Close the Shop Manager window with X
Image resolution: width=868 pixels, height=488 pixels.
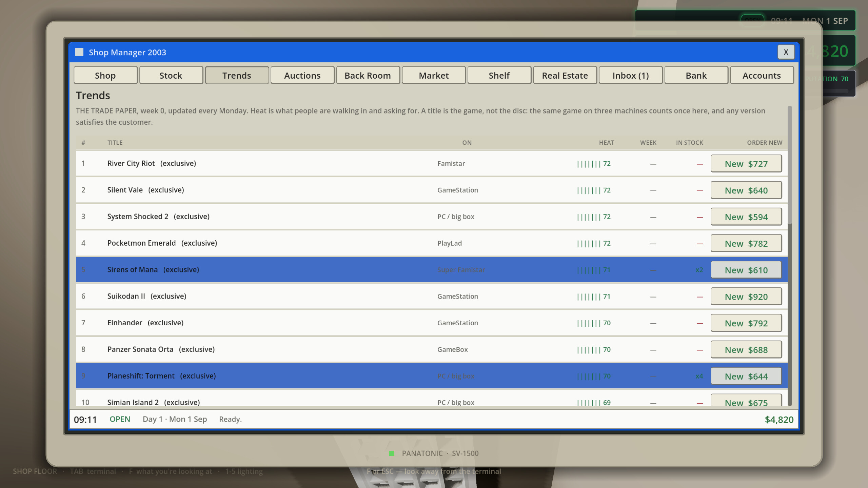(x=786, y=52)
